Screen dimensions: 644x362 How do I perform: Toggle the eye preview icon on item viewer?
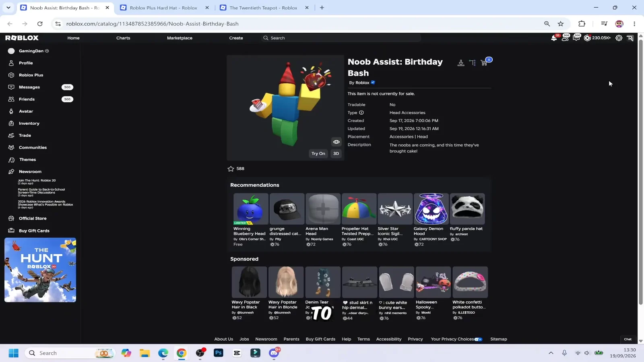pyautogui.click(x=336, y=142)
